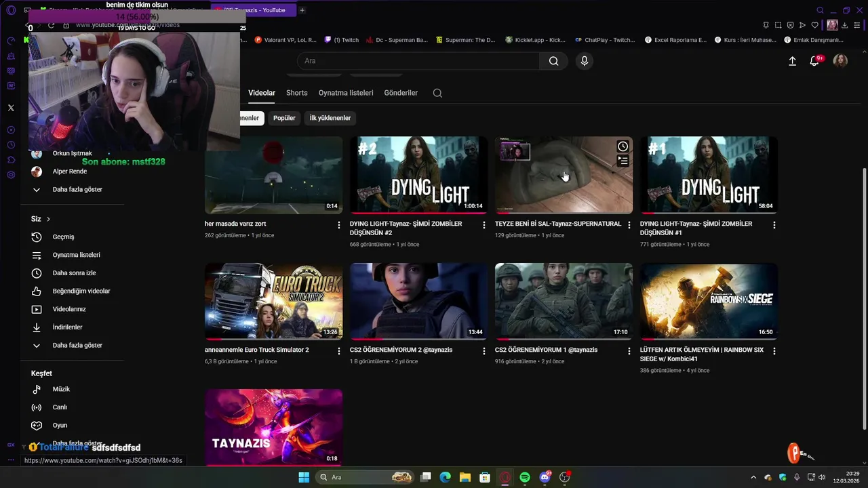Image resolution: width=868 pixels, height=488 pixels.
Task: Click the YouTube search magnifier button
Action: point(554,61)
